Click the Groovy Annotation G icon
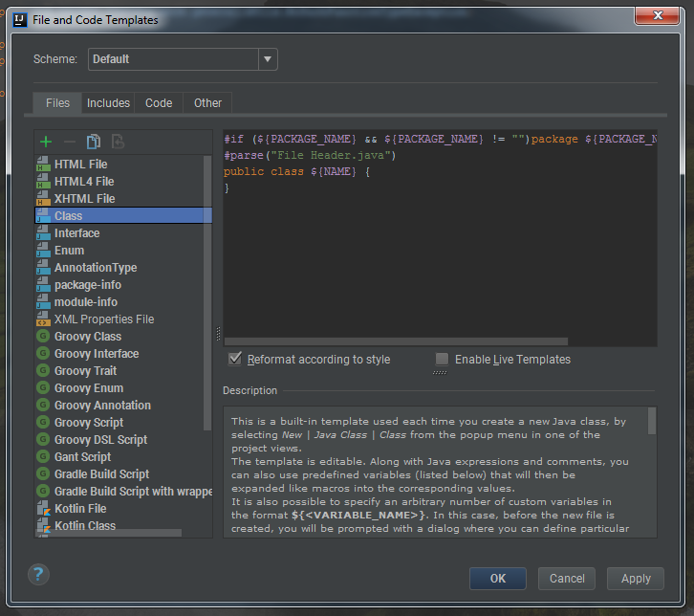Viewport: 694px width, 616px height. click(43, 406)
